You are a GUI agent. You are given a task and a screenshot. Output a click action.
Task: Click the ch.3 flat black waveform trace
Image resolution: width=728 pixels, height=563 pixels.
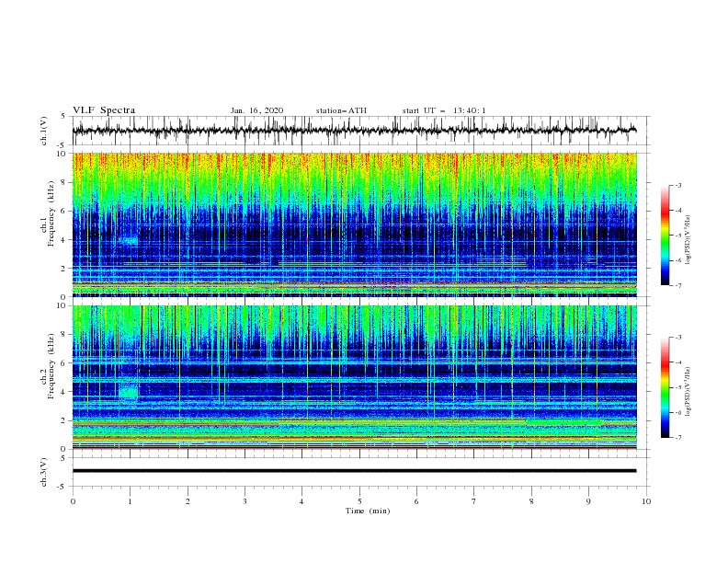(x=354, y=471)
